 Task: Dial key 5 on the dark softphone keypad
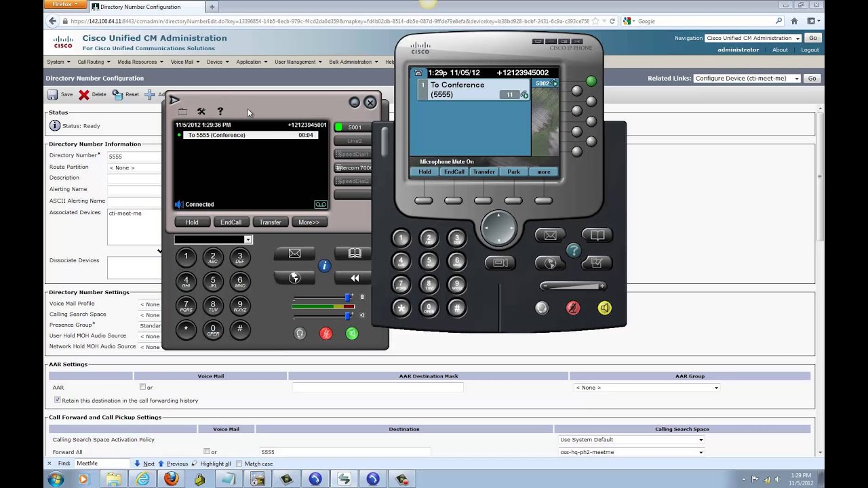click(x=213, y=281)
